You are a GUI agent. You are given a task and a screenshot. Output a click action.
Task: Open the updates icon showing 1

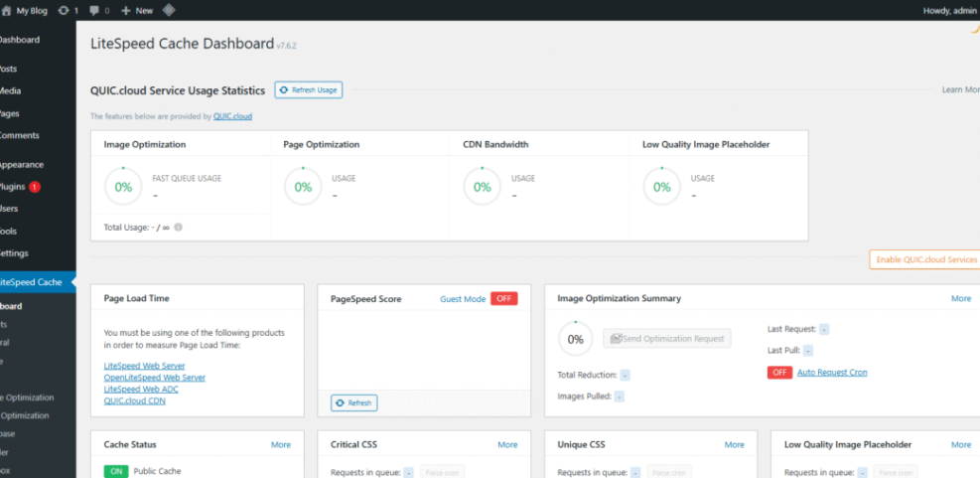(64, 11)
